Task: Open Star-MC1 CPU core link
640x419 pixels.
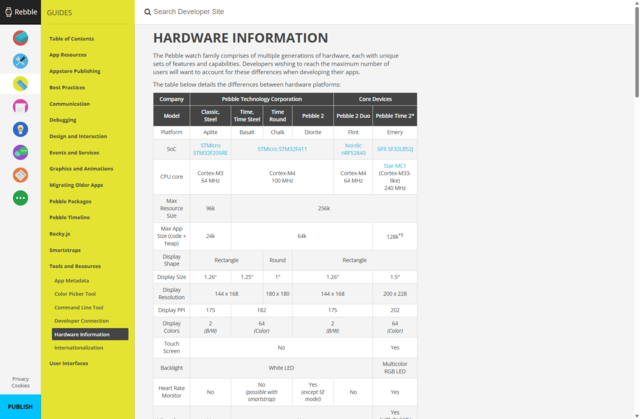Action: 395,166
